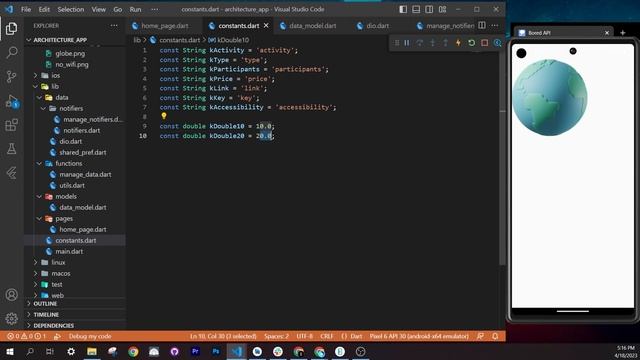Open the View menu
The width and height of the screenshot is (640, 360).
(98, 9)
